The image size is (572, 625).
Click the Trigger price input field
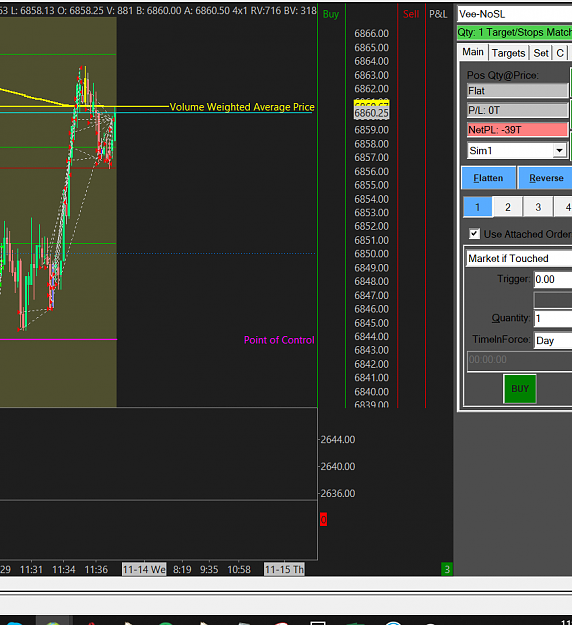(x=553, y=279)
